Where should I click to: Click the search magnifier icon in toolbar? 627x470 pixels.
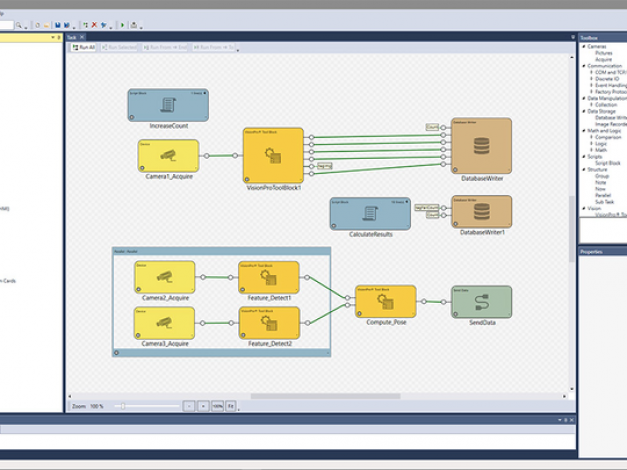click(x=18, y=25)
